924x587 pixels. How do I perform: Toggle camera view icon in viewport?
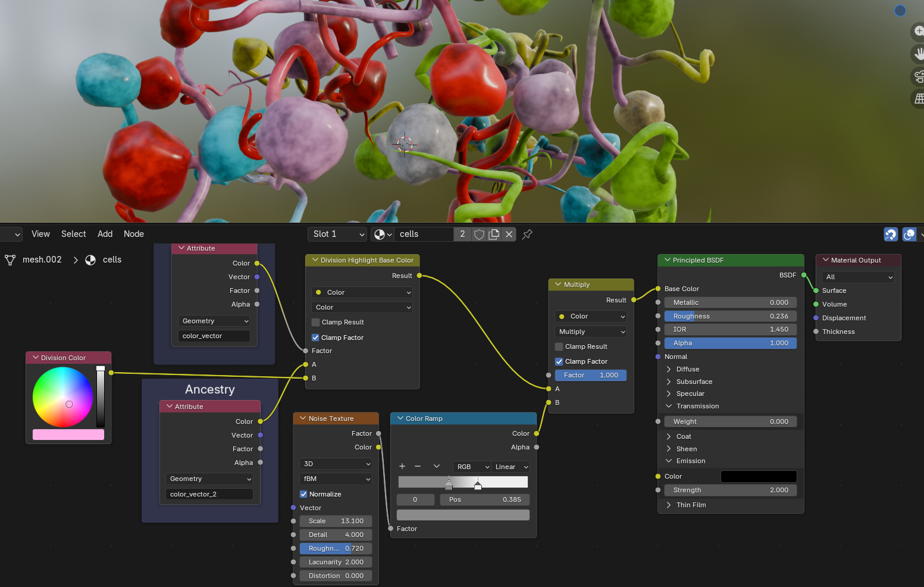pyautogui.click(x=918, y=76)
